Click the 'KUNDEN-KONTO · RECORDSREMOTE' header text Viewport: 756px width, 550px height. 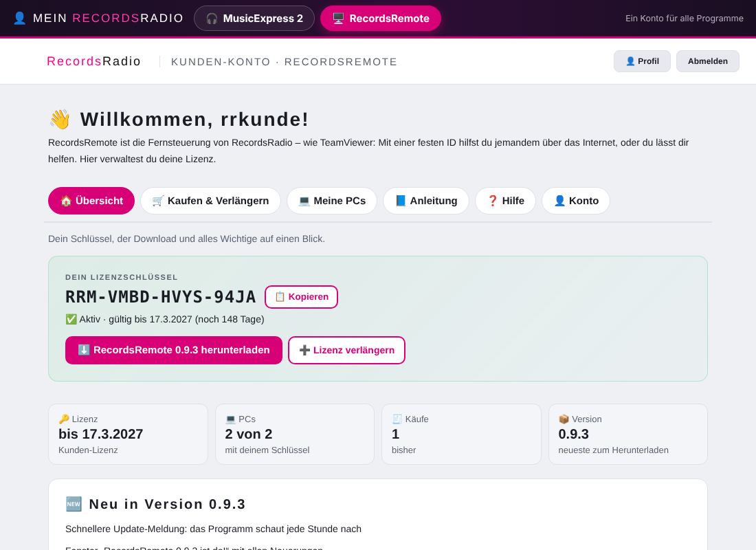click(284, 62)
